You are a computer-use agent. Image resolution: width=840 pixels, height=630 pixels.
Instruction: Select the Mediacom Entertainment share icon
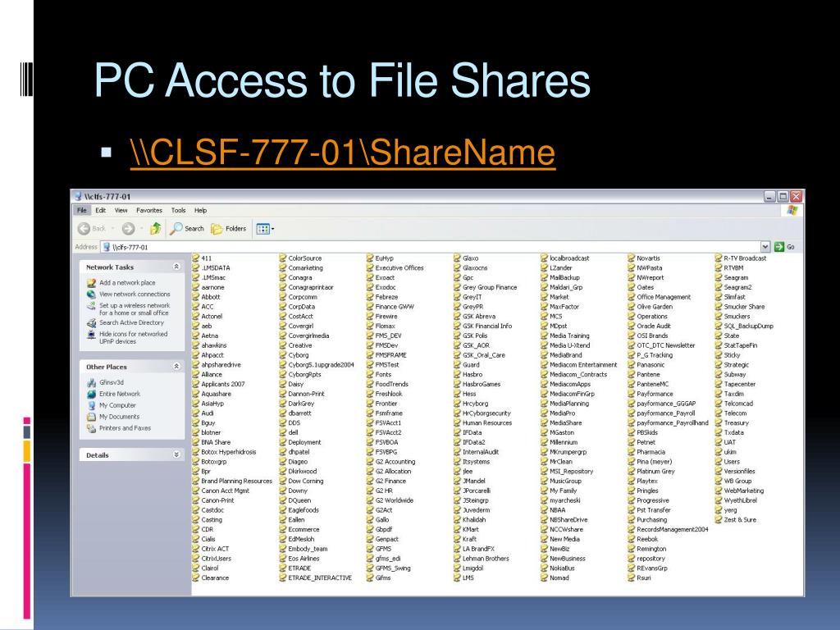pos(545,365)
